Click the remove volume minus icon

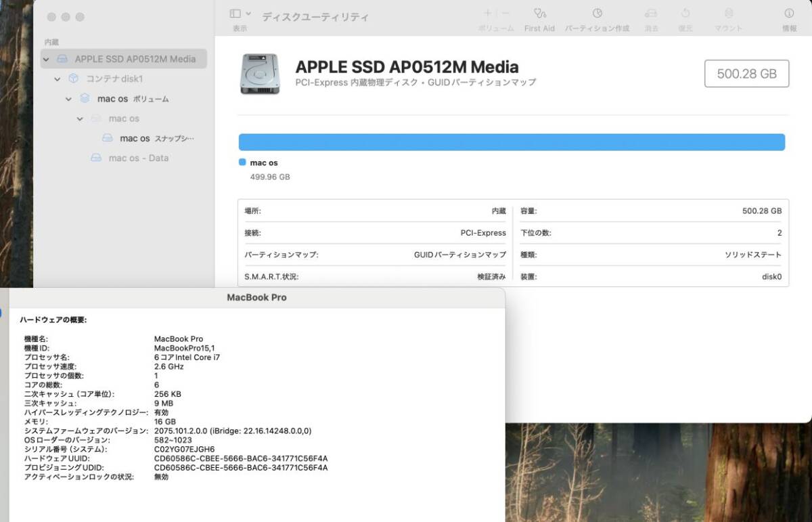(505, 14)
